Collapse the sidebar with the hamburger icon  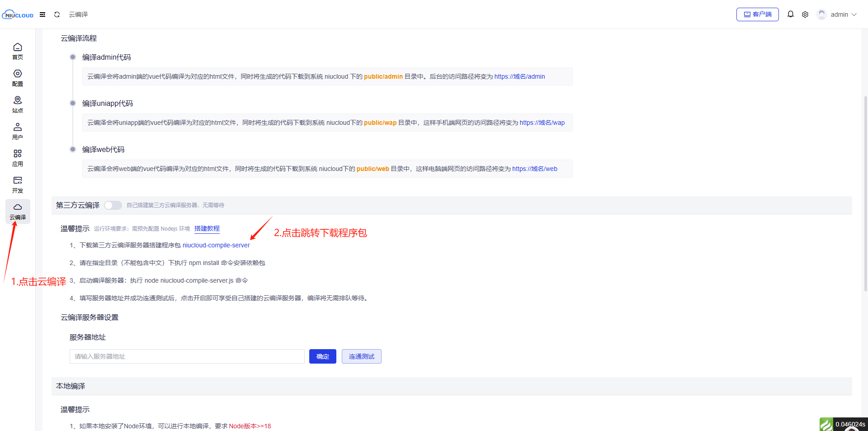tap(42, 14)
